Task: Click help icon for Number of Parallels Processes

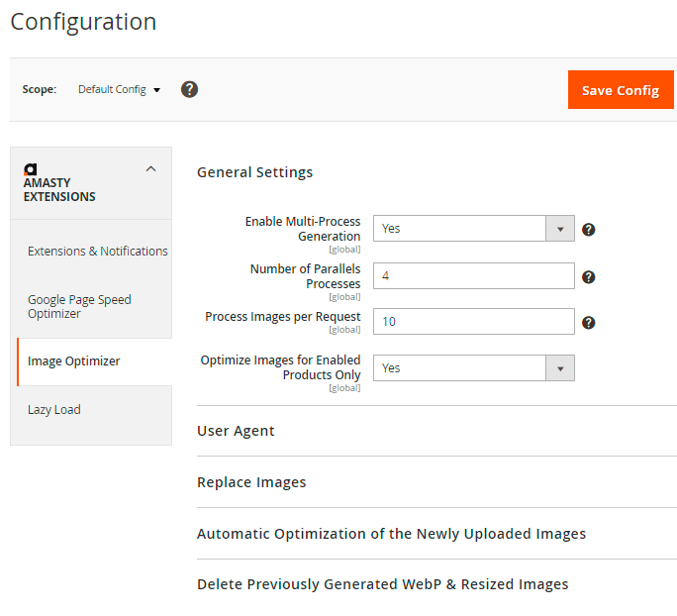Action: point(588,276)
